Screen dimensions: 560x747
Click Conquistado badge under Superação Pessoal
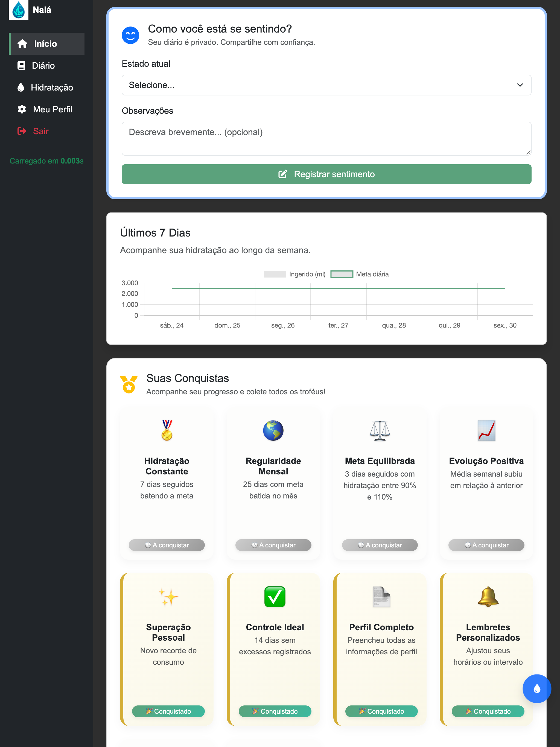tap(168, 711)
